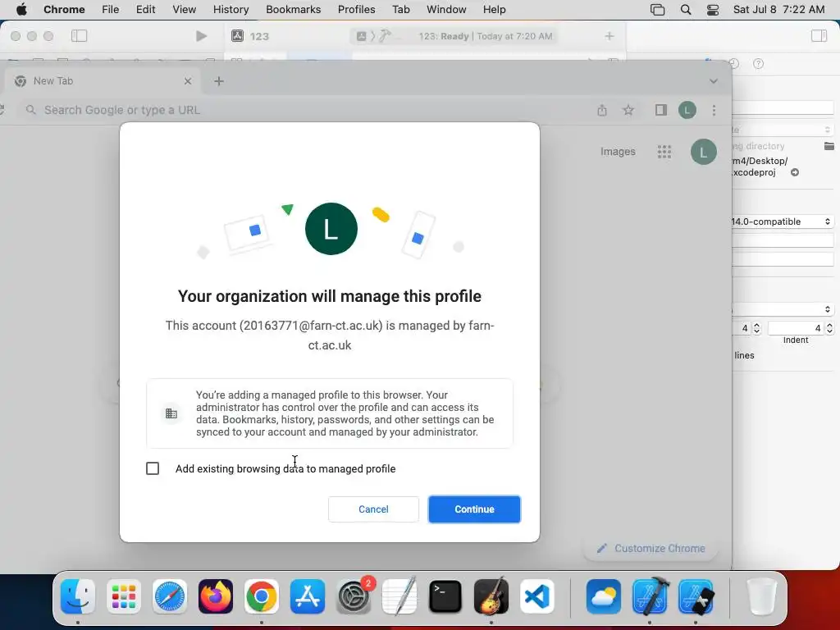Open Safari from the Dock

[x=170, y=596]
